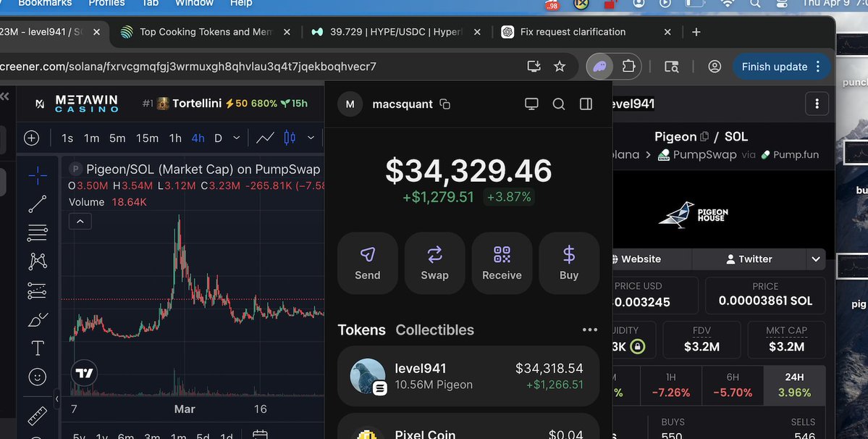Open macOS Spotlight search

(755, 4)
